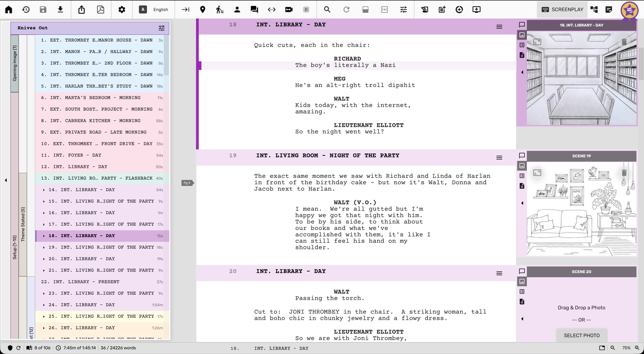
Task: Open the PDF export icon
Action: (100, 10)
